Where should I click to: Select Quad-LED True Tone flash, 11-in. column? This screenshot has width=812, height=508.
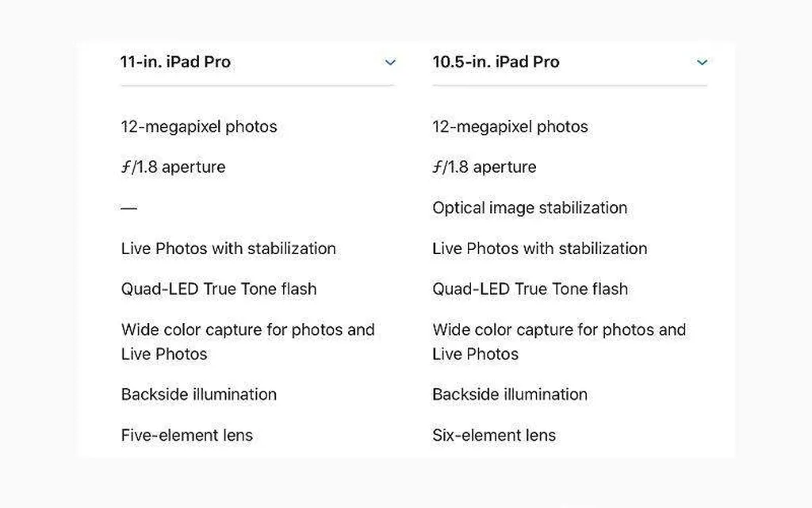pyautogui.click(x=219, y=289)
